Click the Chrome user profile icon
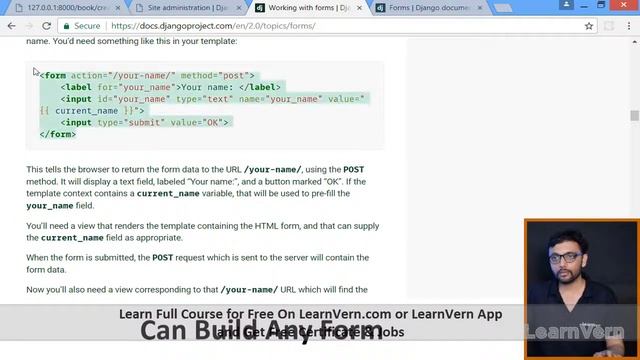This screenshot has height=360, width=640. [x=566, y=4]
